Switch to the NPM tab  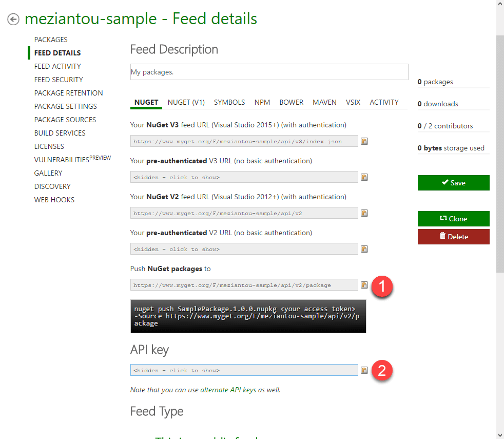point(262,102)
